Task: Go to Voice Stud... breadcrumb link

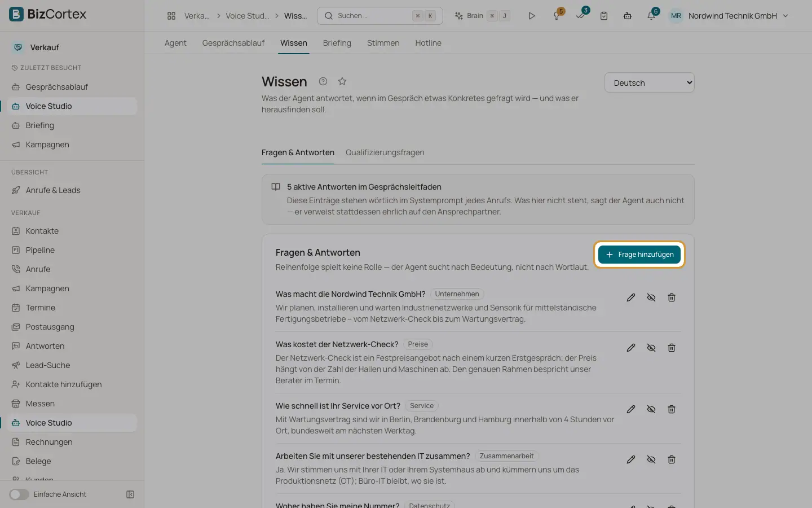Action: pos(248,16)
